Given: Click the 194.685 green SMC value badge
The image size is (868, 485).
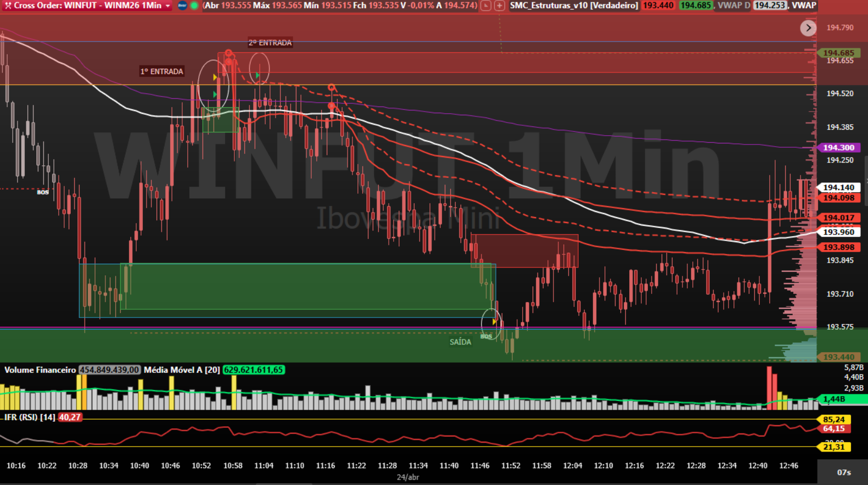Looking at the screenshot, I should (695, 5).
